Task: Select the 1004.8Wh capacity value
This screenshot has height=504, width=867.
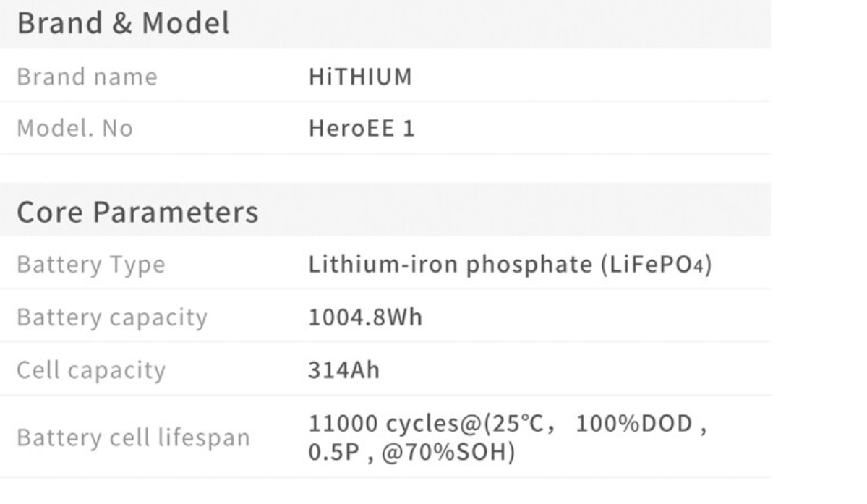Action: click(x=364, y=317)
